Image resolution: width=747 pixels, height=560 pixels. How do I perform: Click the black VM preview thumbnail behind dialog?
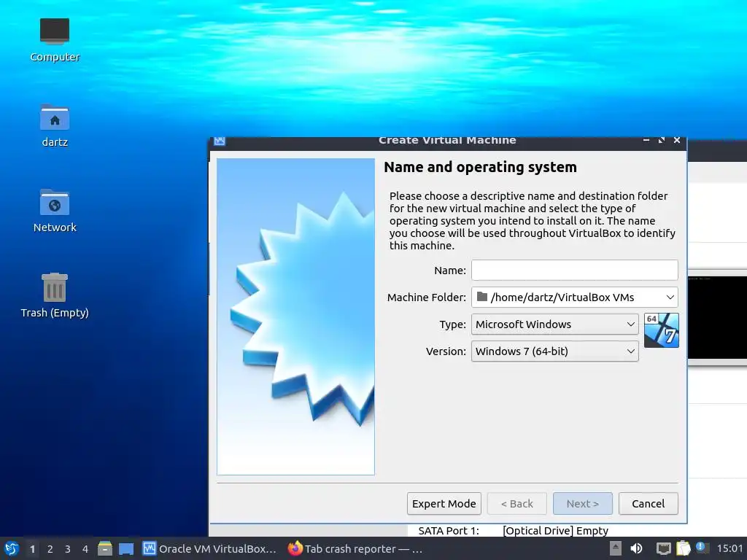point(718,317)
